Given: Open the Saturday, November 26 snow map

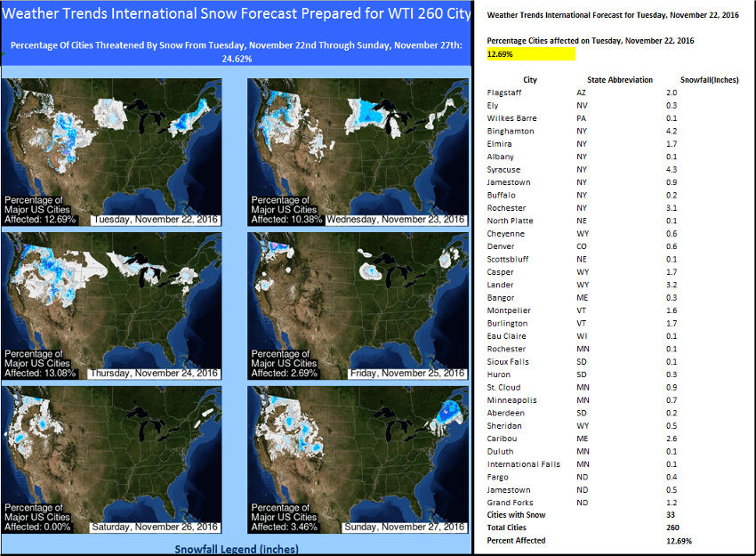Looking at the screenshot, I should pyautogui.click(x=113, y=458).
